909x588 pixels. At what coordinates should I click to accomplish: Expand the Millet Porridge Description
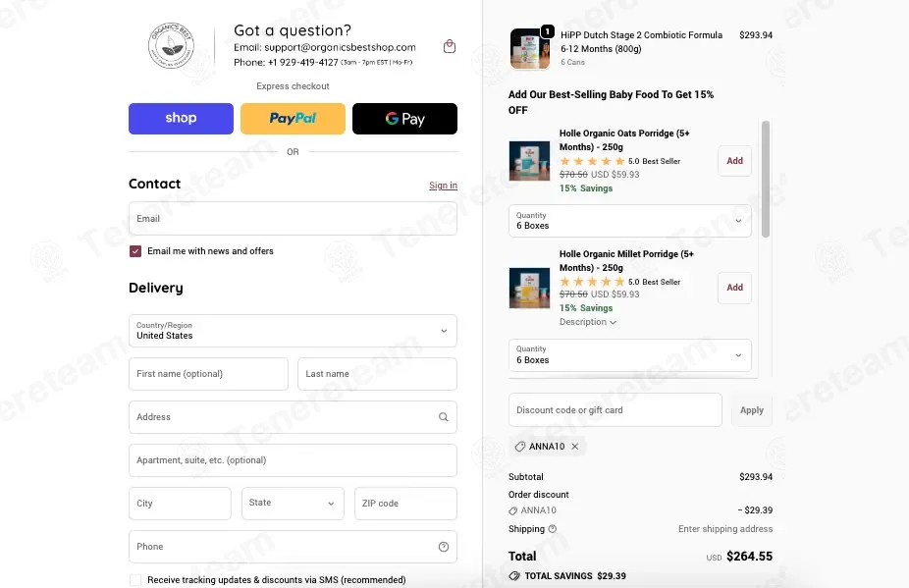588,322
